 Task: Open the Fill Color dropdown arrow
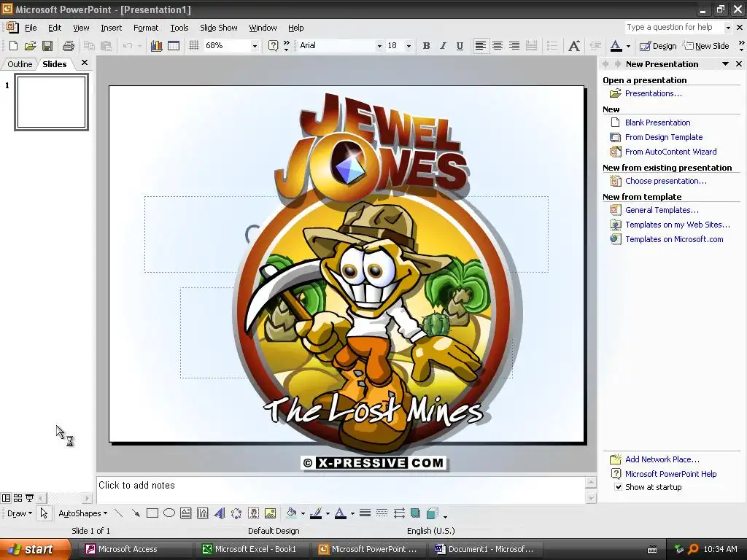pos(303,514)
